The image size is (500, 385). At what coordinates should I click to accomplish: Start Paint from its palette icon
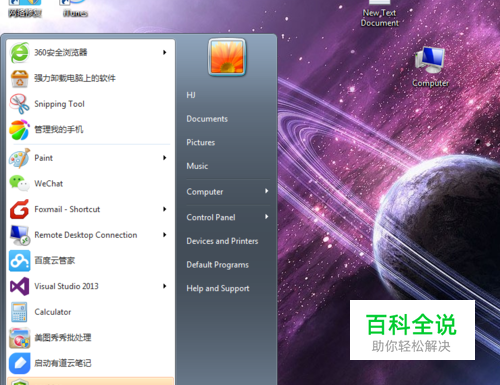coord(20,158)
